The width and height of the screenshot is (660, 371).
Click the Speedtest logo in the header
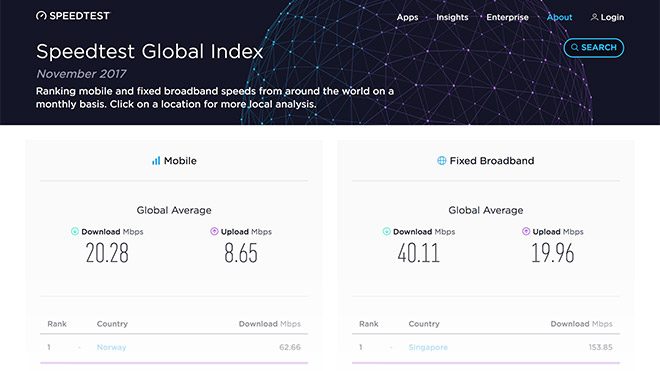pos(73,16)
